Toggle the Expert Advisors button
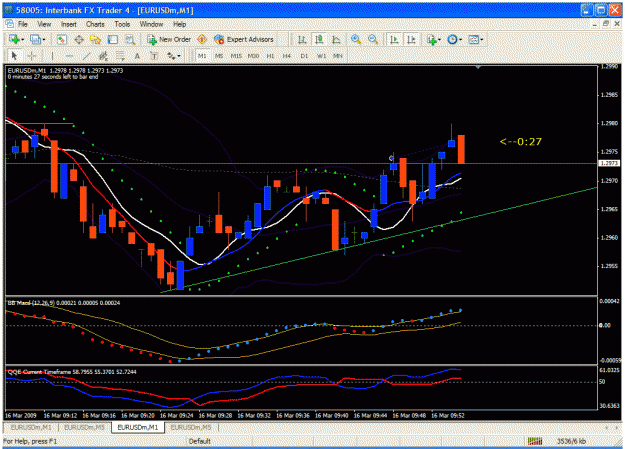 click(x=244, y=39)
